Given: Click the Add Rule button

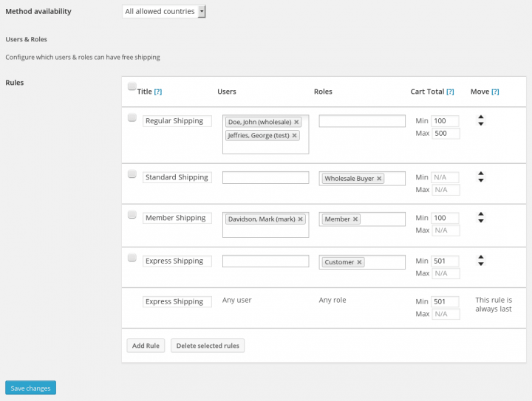Looking at the screenshot, I should pyautogui.click(x=146, y=346).
